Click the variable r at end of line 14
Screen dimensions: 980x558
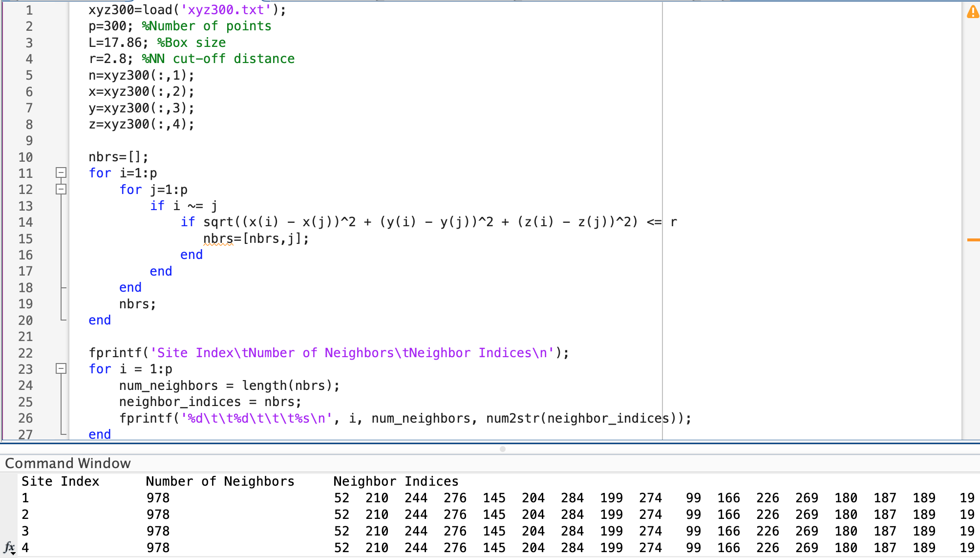click(673, 222)
